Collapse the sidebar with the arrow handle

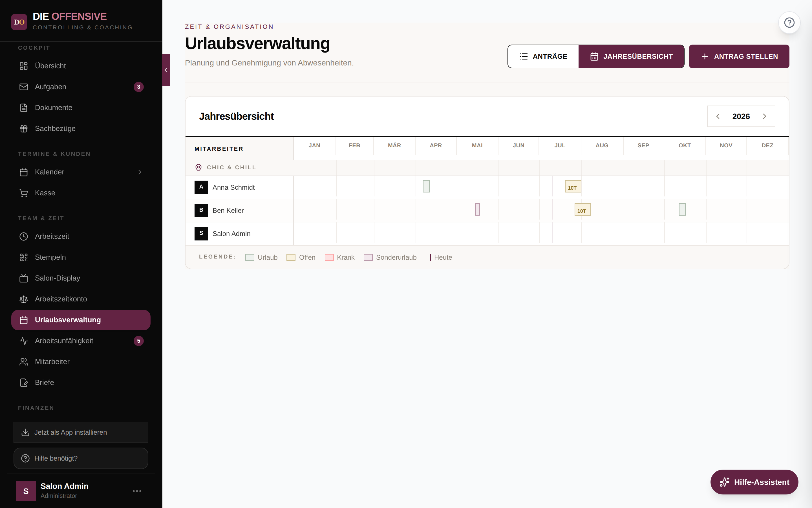coord(166,70)
